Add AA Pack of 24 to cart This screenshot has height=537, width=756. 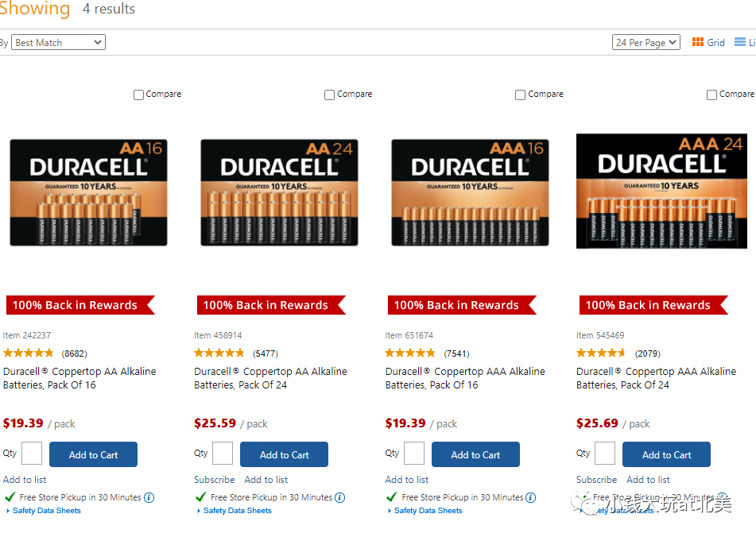[284, 454]
